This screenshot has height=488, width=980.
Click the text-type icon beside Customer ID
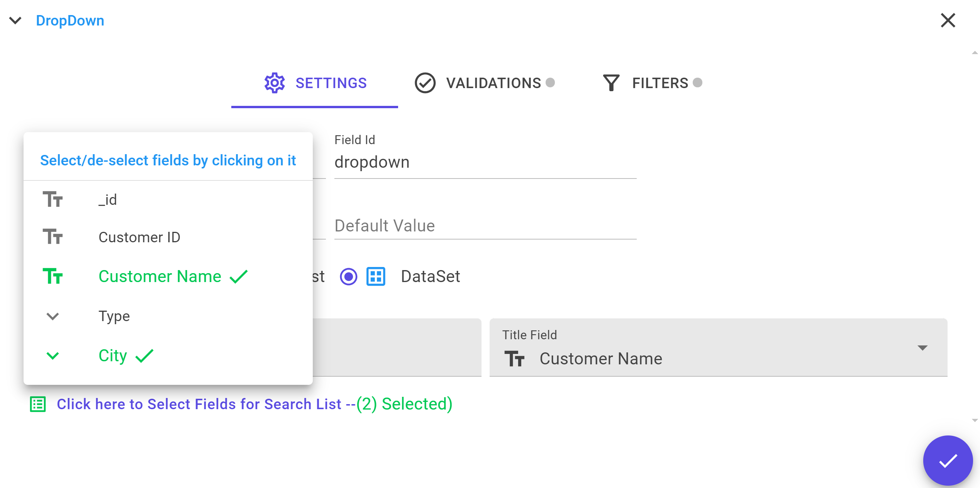[x=53, y=236]
